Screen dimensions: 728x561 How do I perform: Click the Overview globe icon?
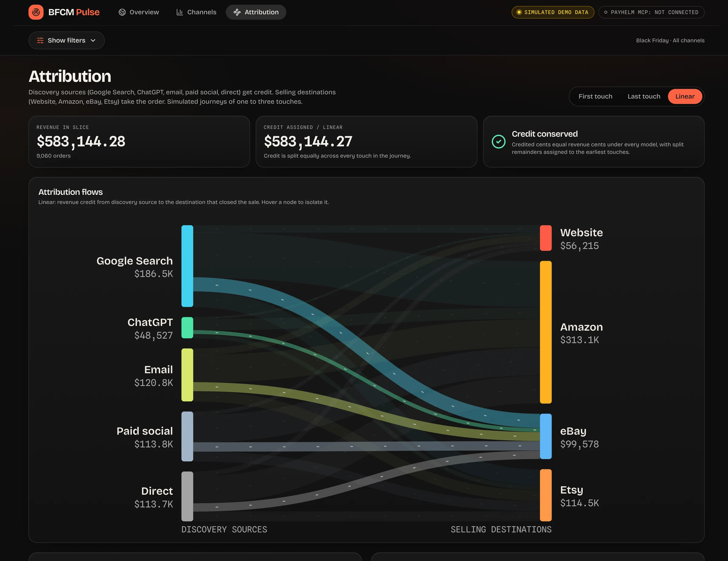click(122, 12)
